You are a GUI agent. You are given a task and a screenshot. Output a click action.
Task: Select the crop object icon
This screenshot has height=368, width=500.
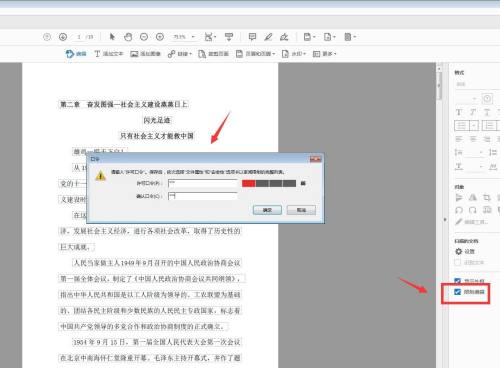pyautogui.click(x=487, y=197)
